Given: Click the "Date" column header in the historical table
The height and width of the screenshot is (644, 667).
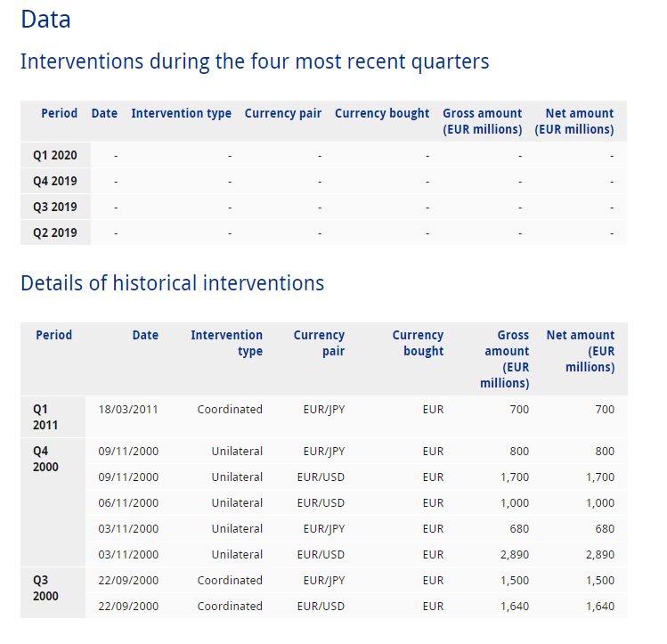Looking at the screenshot, I should click(x=145, y=335).
